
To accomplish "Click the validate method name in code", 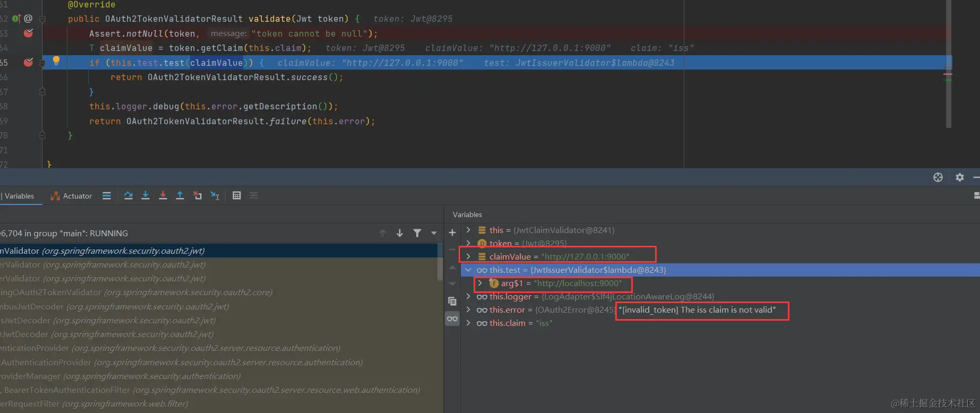I will [269, 19].
